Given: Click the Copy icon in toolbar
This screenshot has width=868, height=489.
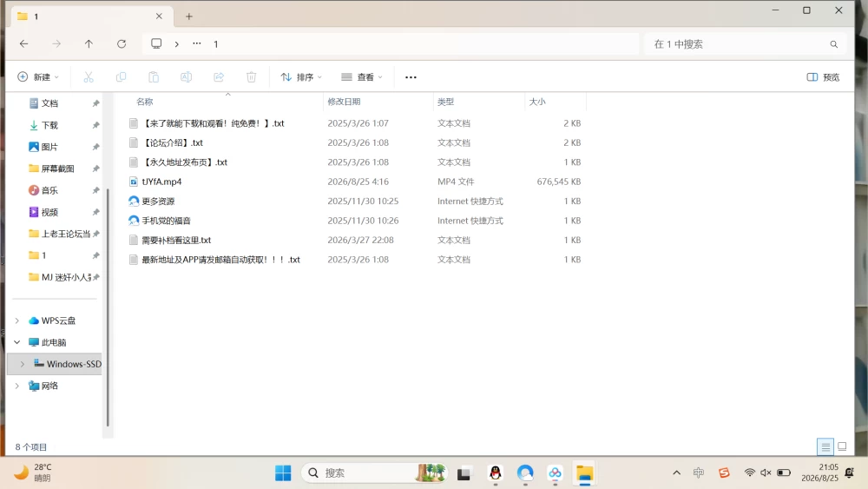Looking at the screenshot, I should [121, 77].
